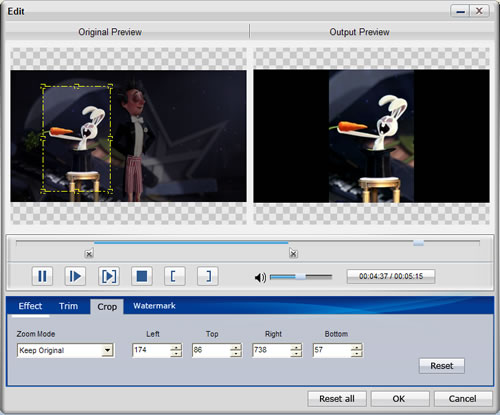Click the bottom-right crop handle

pos(110,191)
